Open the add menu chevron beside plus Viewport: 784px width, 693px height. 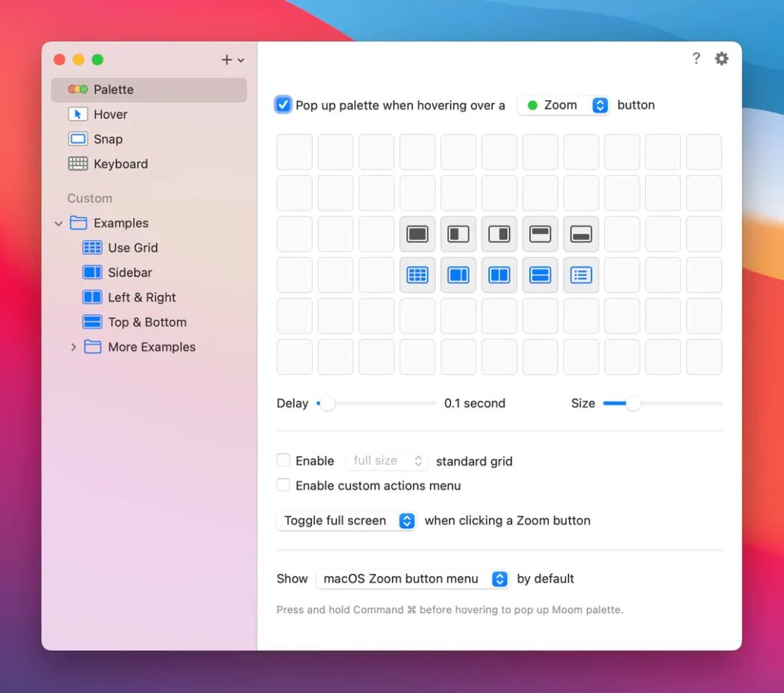tap(241, 60)
